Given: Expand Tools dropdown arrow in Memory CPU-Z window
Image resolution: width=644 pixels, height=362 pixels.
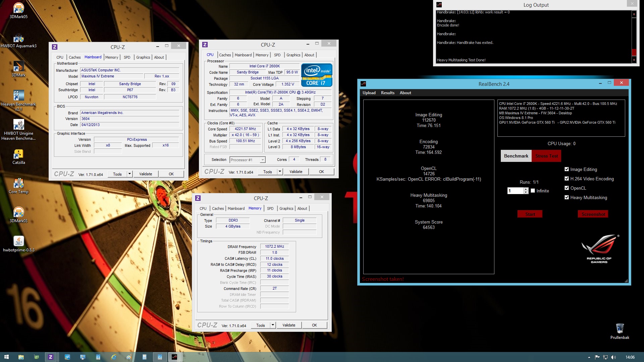Looking at the screenshot, I should [273, 325].
